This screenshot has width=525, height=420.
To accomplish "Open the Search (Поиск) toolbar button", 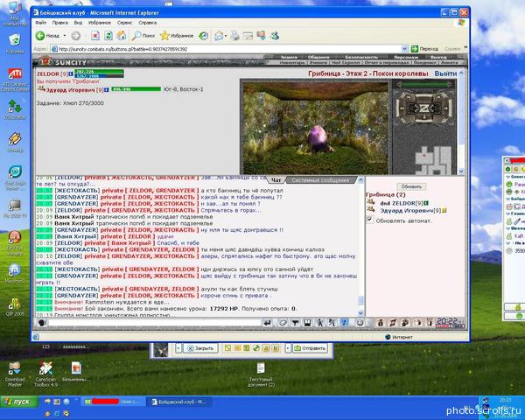I will click(x=143, y=36).
